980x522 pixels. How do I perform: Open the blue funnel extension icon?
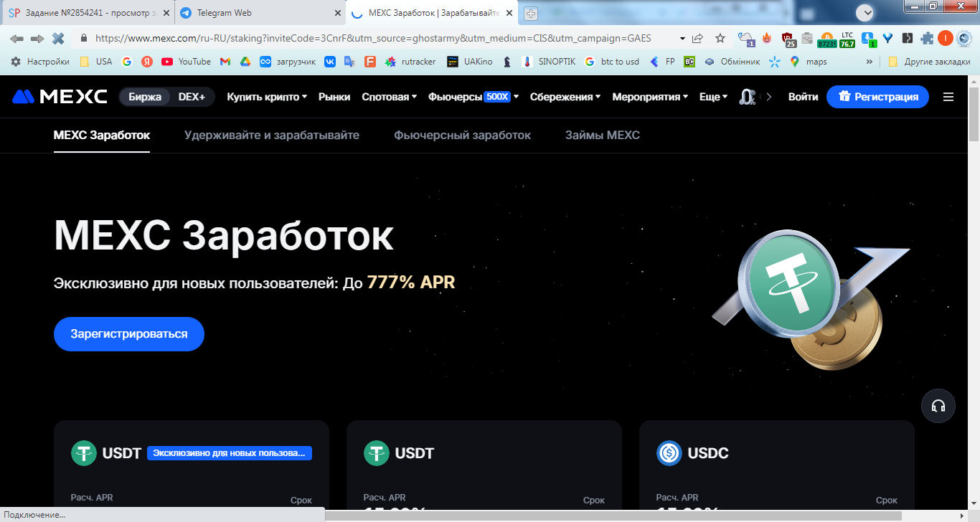tap(887, 39)
